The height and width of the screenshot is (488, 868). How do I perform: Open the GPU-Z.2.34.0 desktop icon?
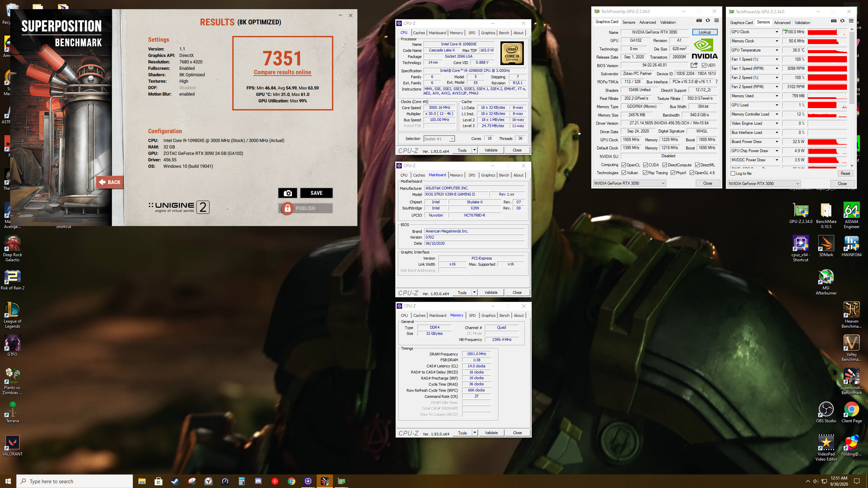(x=801, y=213)
